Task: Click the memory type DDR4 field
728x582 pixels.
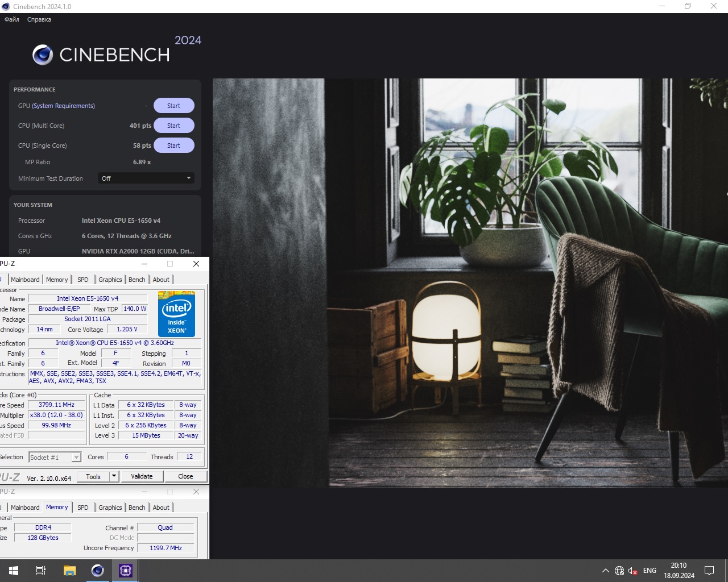Action: pyautogui.click(x=43, y=527)
